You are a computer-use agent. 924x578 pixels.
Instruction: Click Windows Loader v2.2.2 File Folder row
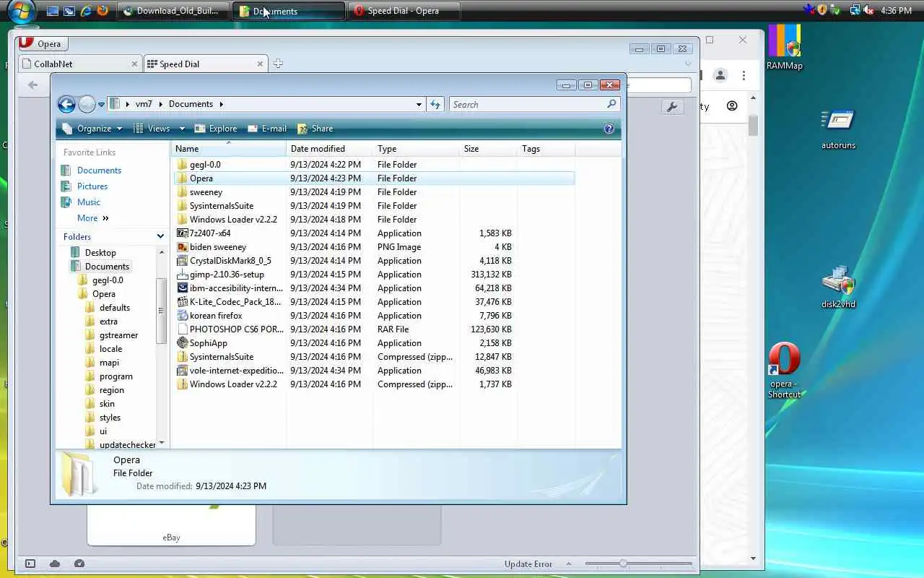click(x=374, y=220)
